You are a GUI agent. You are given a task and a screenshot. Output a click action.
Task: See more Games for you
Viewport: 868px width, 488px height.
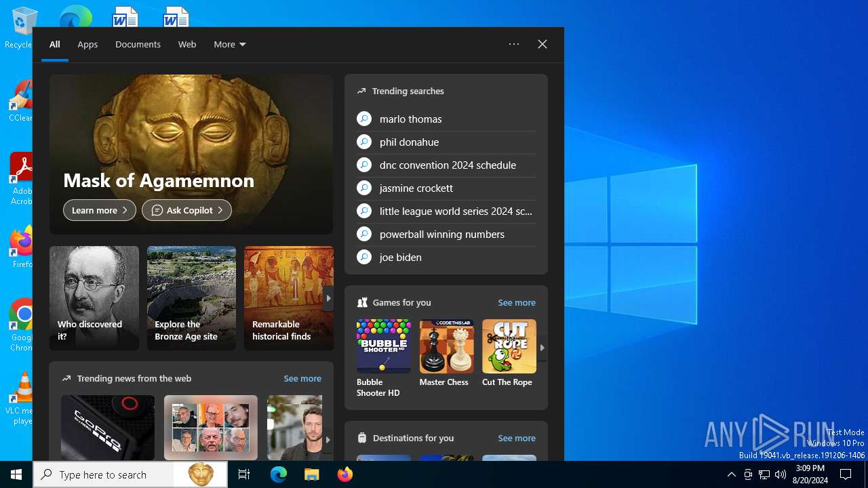517,303
